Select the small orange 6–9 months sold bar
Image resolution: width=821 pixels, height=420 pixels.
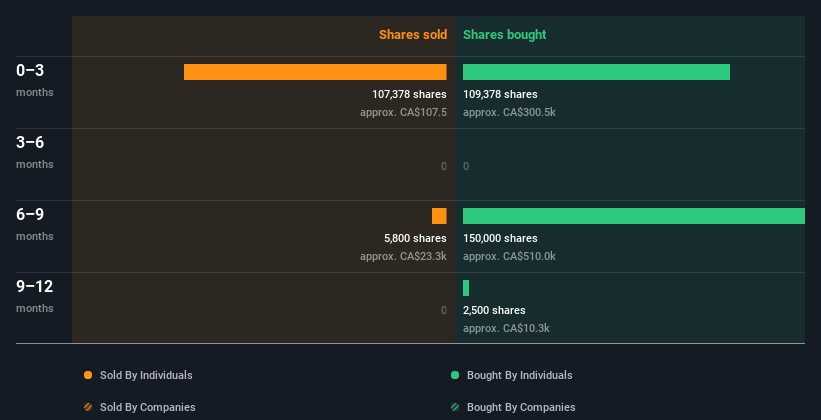coord(439,216)
